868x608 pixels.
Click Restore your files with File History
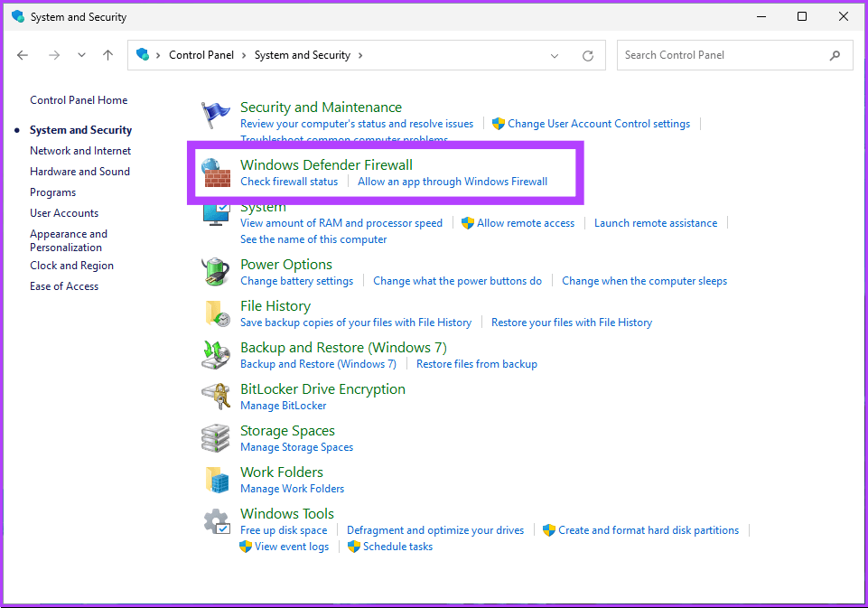tap(572, 323)
